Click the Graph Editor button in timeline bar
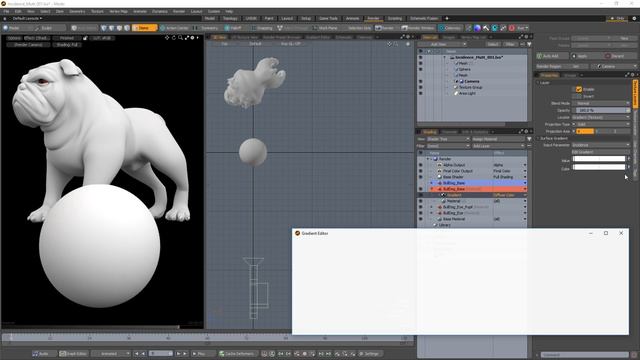This screenshot has height=360, width=640. tap(73, 353)
